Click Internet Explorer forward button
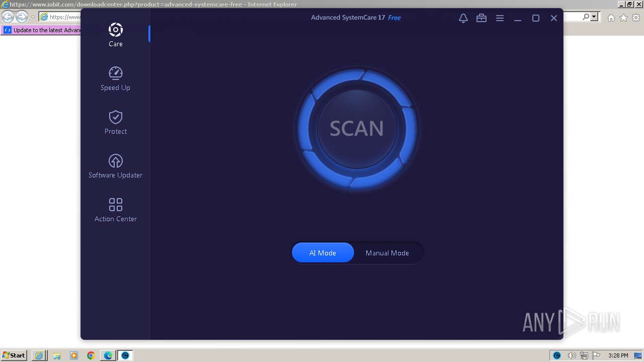This screenshot has width=644, height=362. coord(21,17)
